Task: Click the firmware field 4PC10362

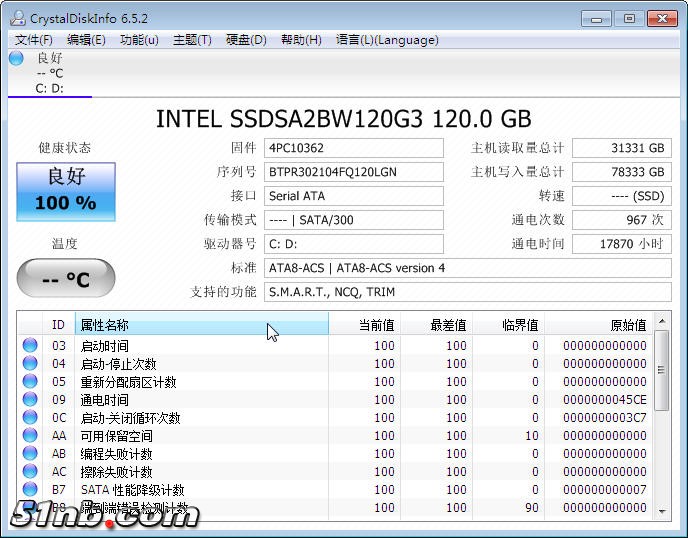Action: point(354,148)
